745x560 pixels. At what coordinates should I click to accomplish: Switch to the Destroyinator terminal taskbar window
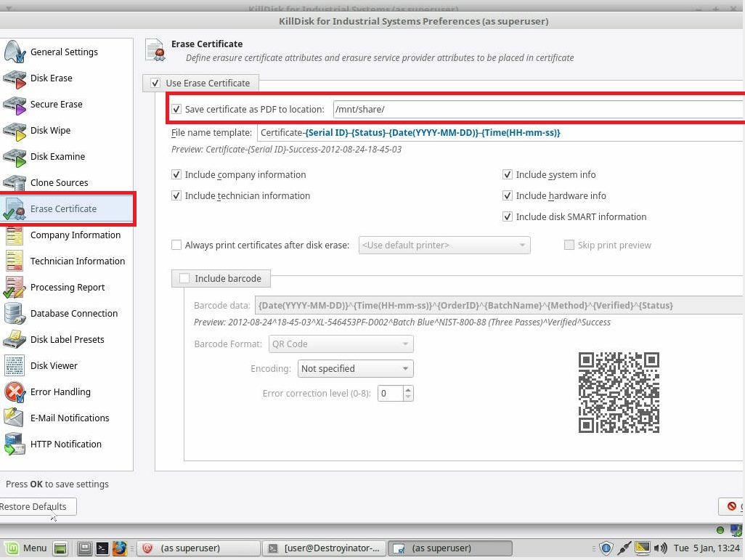pyautogui.click(x=325, y=548)
